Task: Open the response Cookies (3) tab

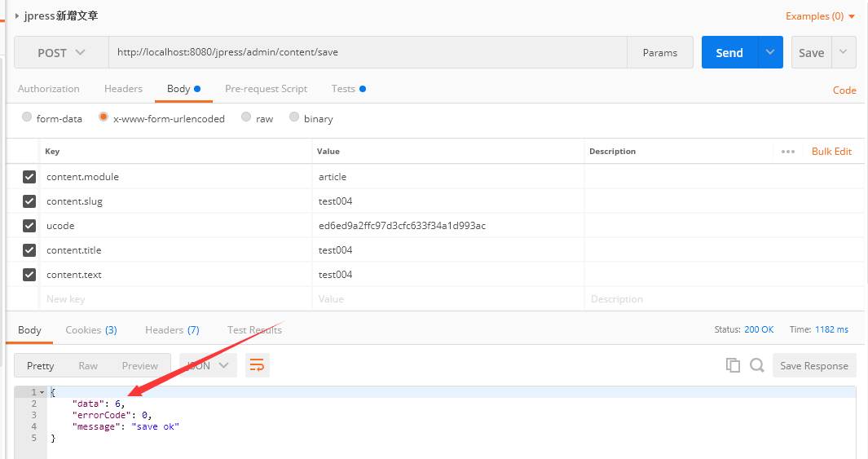Action: point(91,330)
